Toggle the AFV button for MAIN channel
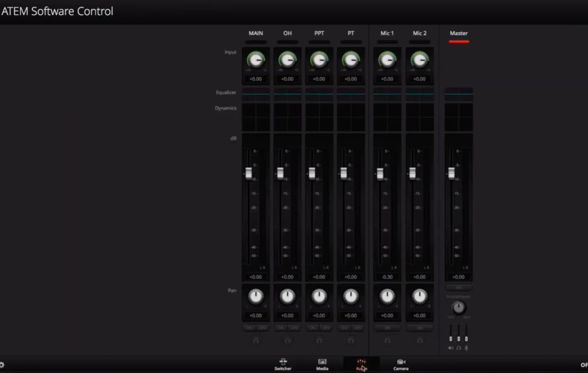This screenshot has width=588, height=373. coord(262,328)
